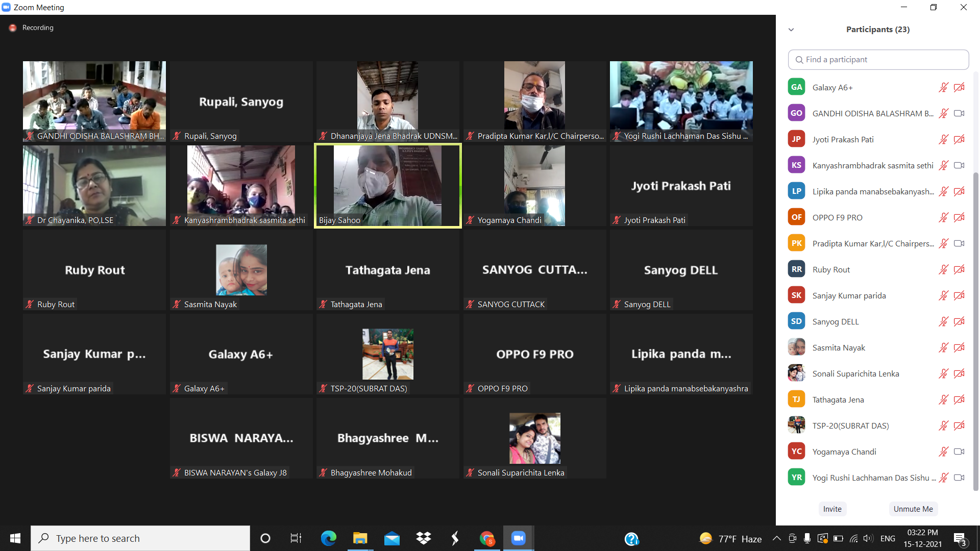
Task: Select Sonali Suparichita Lenka in participants list
Action: tap(855, 373)
